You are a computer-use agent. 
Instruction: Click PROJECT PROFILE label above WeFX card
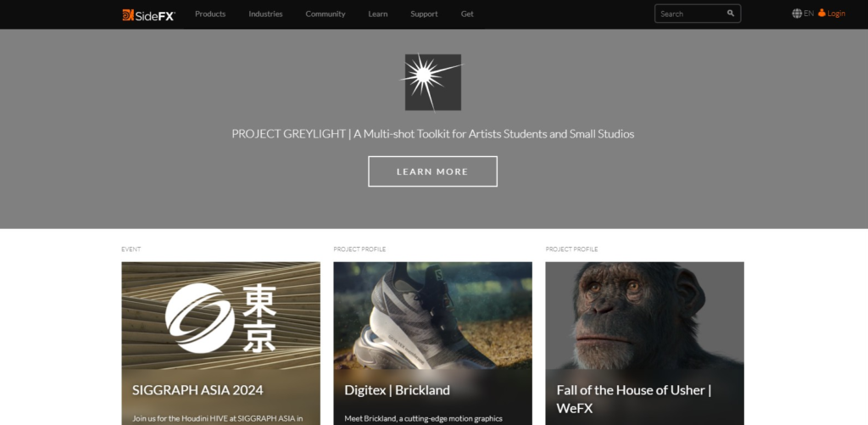pos(572,249)
